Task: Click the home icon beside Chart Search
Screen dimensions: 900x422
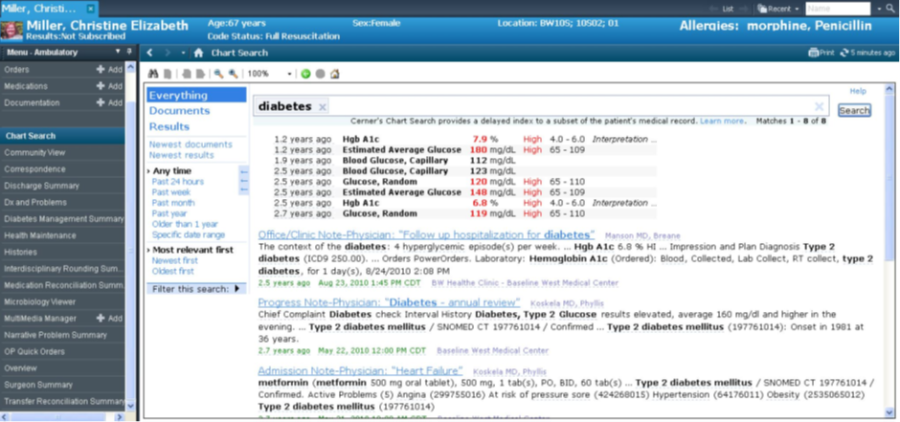Action: pos(199,52)
